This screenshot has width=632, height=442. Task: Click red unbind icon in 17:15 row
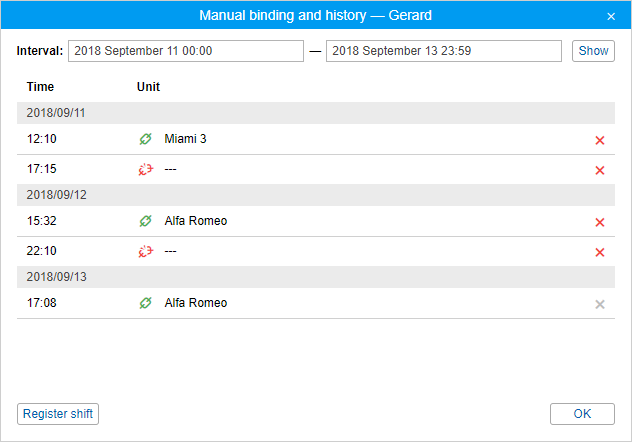(x=145, y=169)
